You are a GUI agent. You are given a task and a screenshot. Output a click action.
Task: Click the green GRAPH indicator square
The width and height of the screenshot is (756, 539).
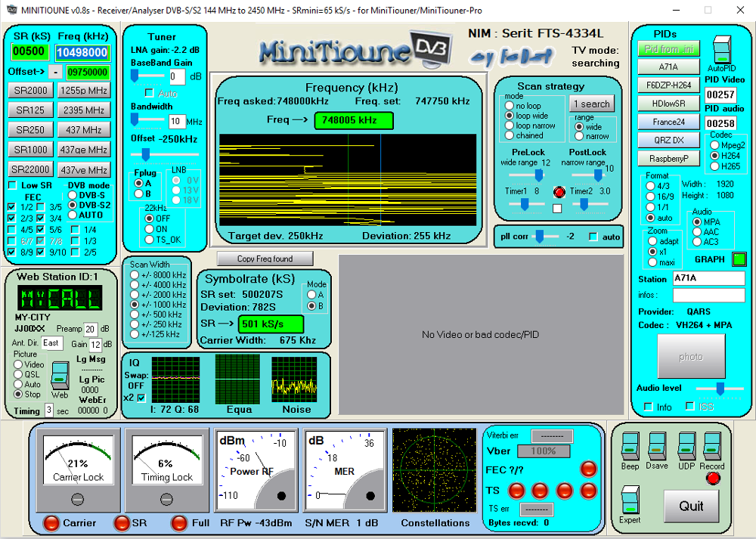739,259
